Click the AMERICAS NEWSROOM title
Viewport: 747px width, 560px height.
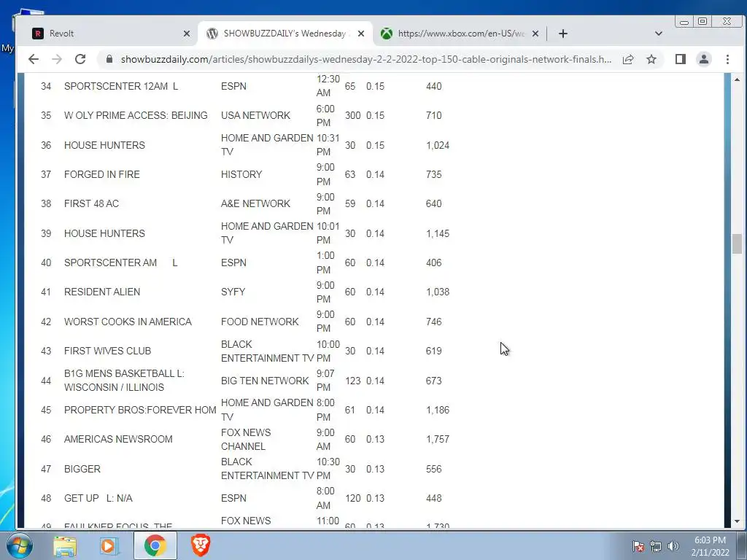[118, 439]
